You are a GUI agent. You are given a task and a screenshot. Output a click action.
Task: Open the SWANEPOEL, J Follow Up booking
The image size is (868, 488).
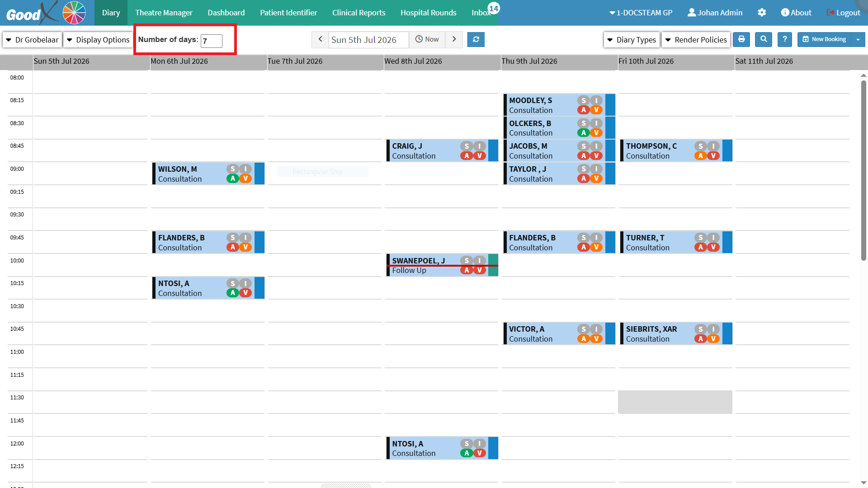click(x=442, y=265)
